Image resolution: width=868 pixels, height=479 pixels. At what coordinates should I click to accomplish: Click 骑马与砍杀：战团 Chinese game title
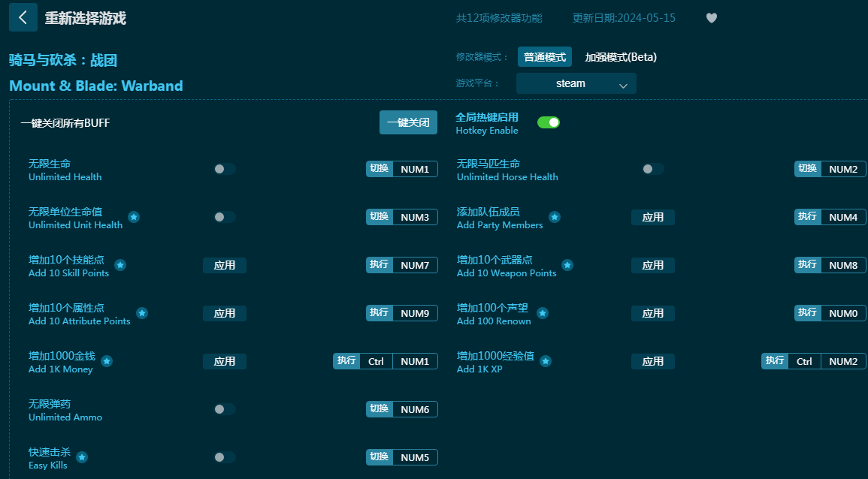pyautogui.click(x=63, y=60)
